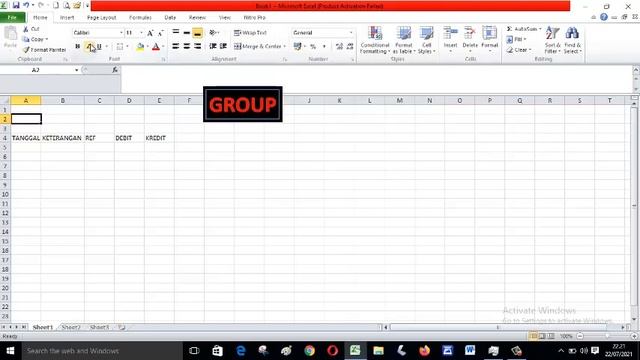Image resolution: width=640 pixels, height=360 pixels.
Task: Expand the Calibri font name dropdown
Action: click(x=121, y=33)
